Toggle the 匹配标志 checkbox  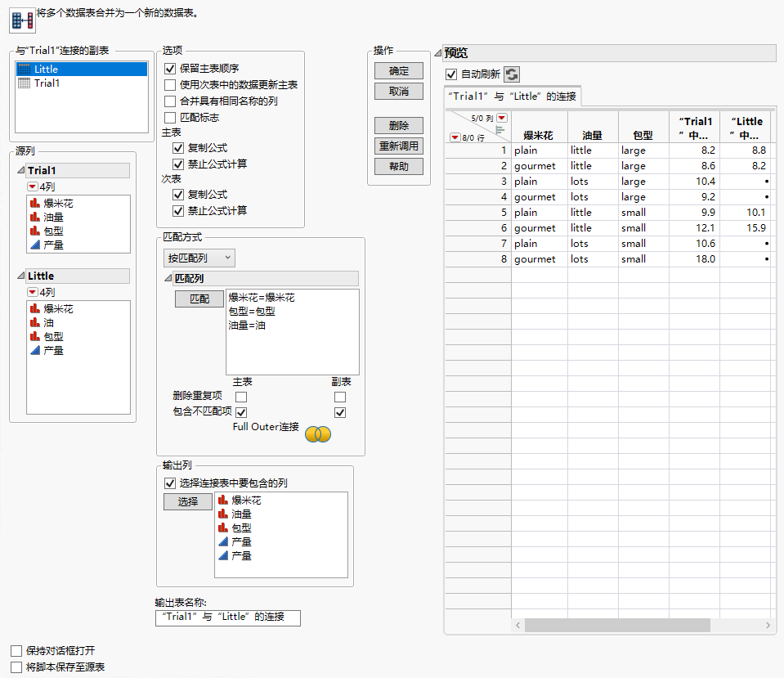coord(170,118)
